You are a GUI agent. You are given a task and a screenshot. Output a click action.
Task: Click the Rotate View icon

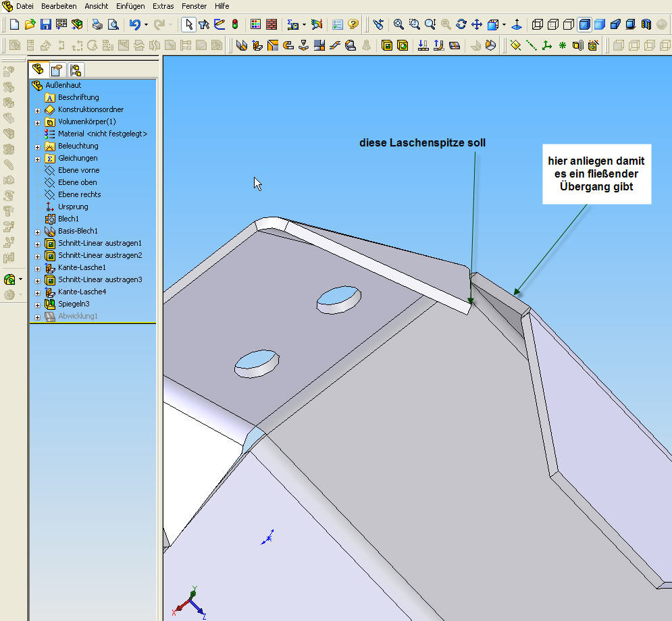[461, 25]
